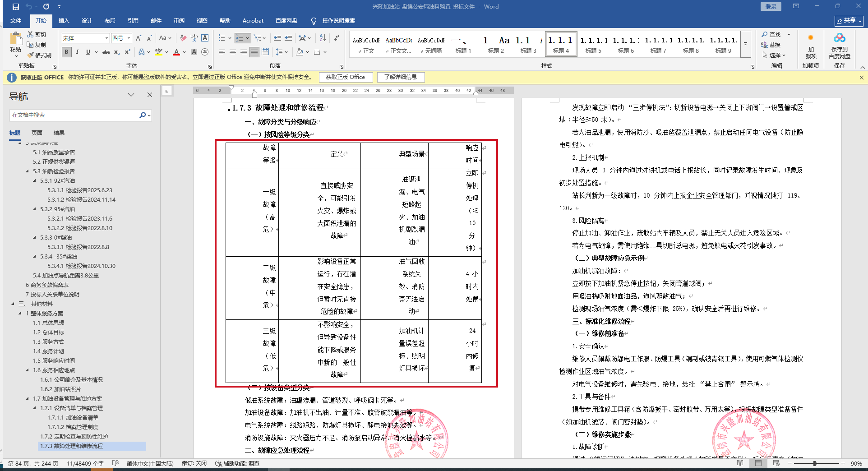Click 替换 (Replace) in the editing group

[771, 45]
